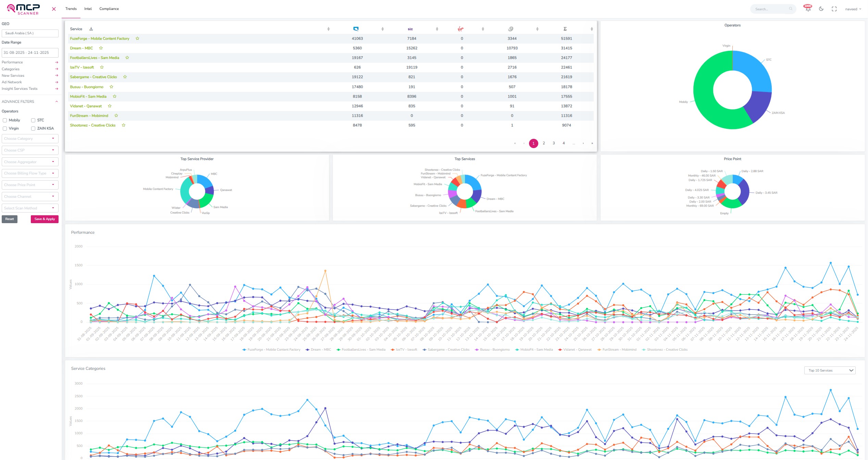The height and width of the screenshot is (460, 868).
Task: Favorite FuzeForge service with star icon
Action: tap(137, 38)
